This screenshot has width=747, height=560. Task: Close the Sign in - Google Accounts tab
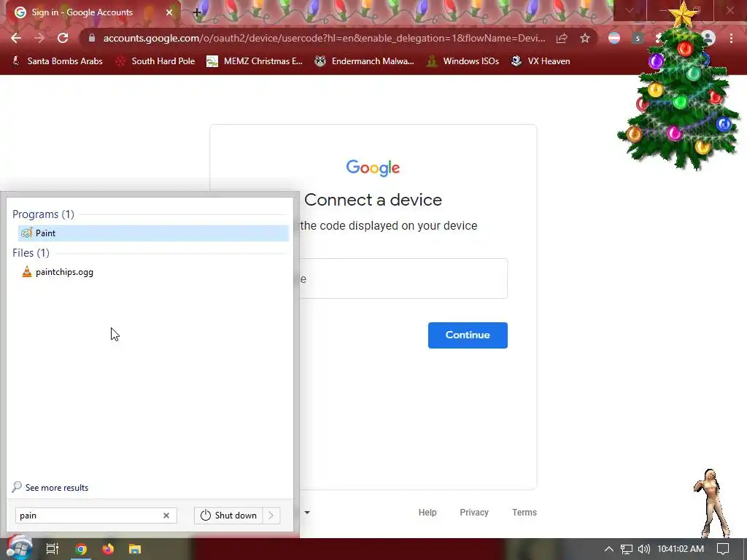(169, 12)
